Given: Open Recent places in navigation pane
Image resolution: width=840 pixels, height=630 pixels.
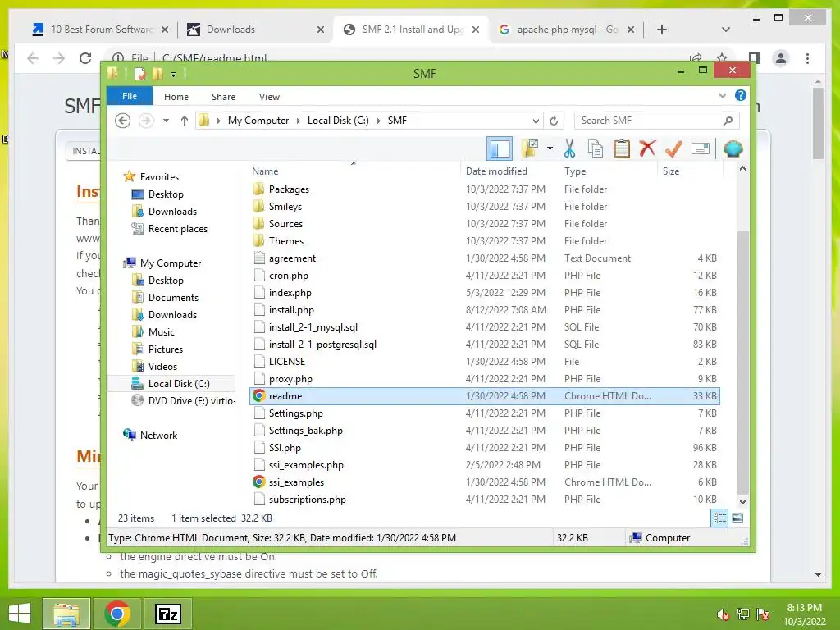Looking at the screenshot, I should 177,229.
